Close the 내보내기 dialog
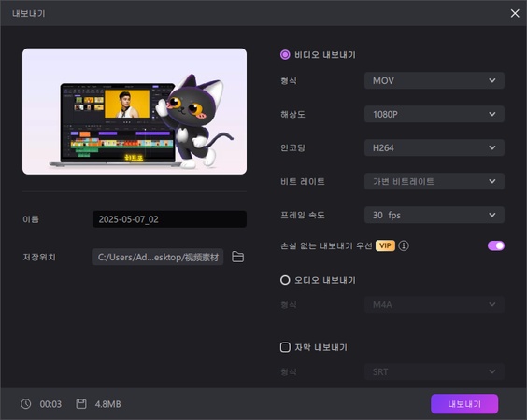 point(515,13)
